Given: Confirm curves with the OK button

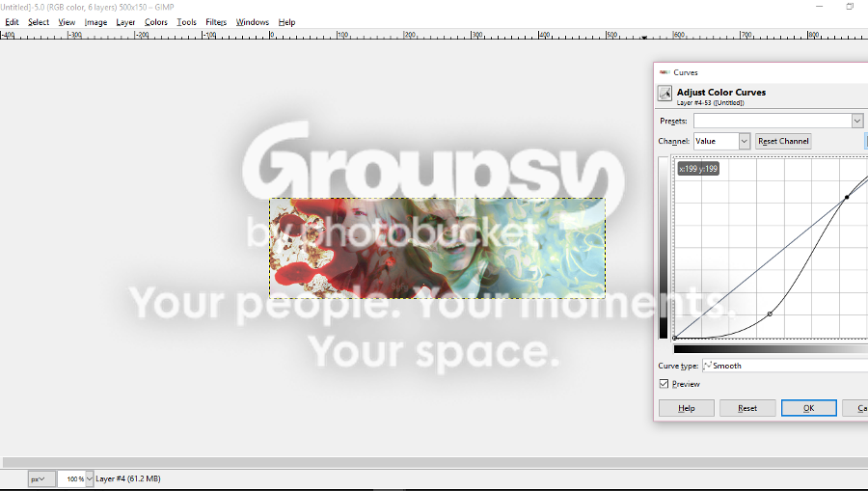Looking at the screenshot, I should 809,408.
